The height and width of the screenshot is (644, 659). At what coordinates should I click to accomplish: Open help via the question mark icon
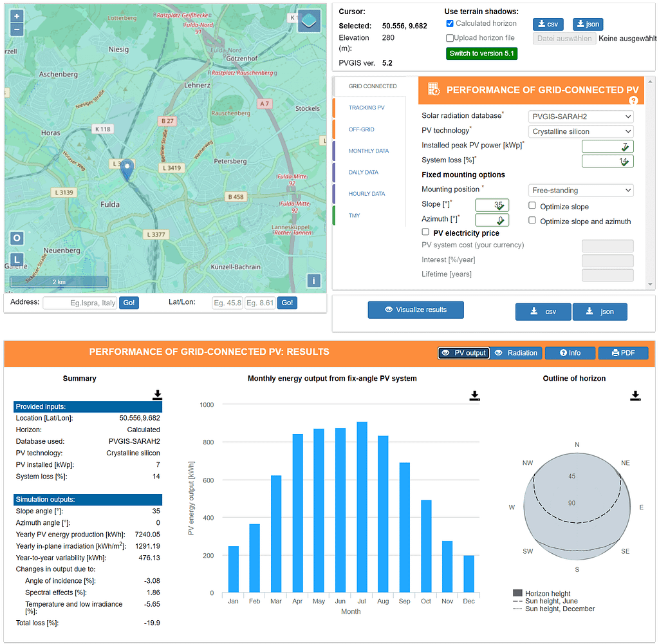tap(633, 101)
